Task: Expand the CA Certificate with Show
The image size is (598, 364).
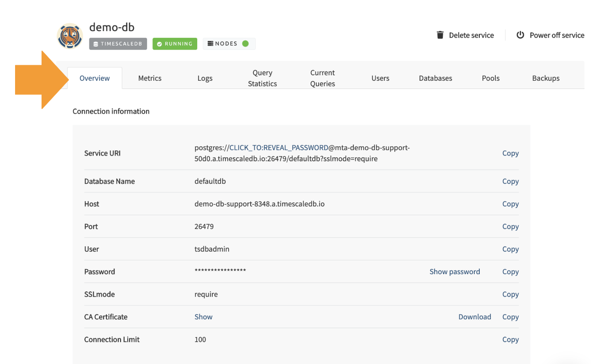Action: pyautogui.click(x=204, y=317)
